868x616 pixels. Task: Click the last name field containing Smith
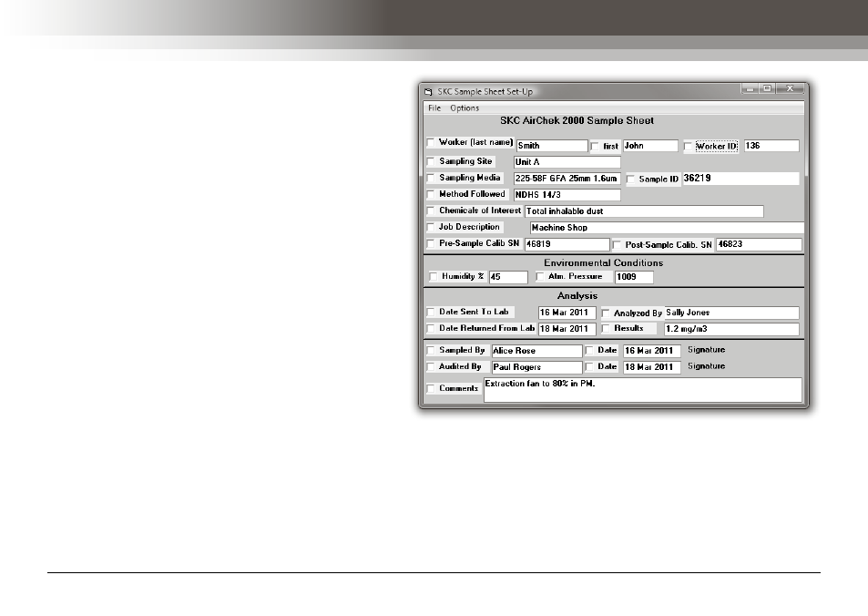552,146
